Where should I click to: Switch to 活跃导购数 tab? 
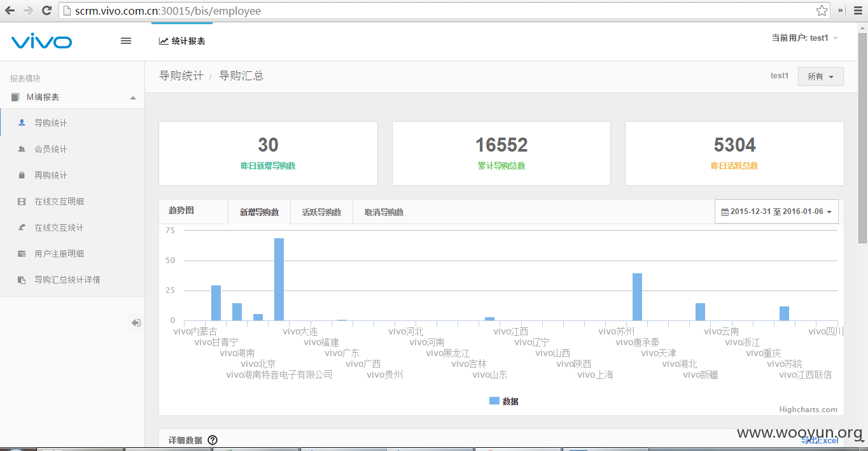coord(321,212)
